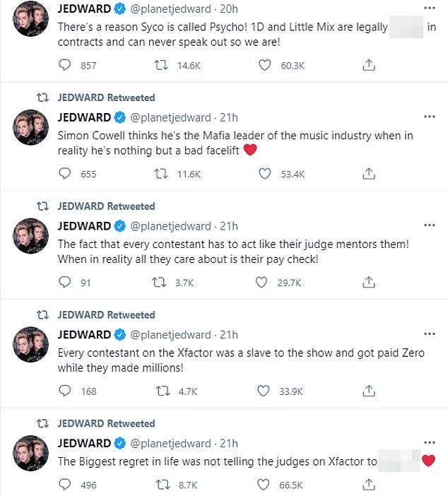
Task: Toggle retweet on the Biggest regret tweet
Action: [x=160, y=485]
